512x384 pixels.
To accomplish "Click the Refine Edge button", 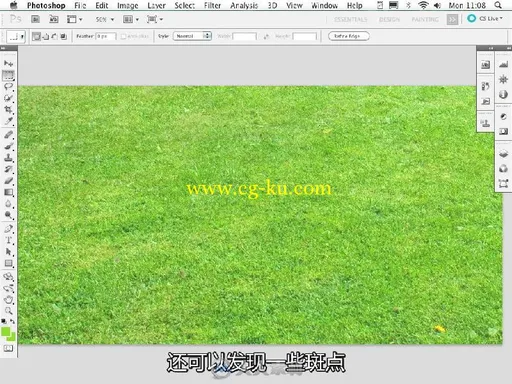I will click(349, 36).
